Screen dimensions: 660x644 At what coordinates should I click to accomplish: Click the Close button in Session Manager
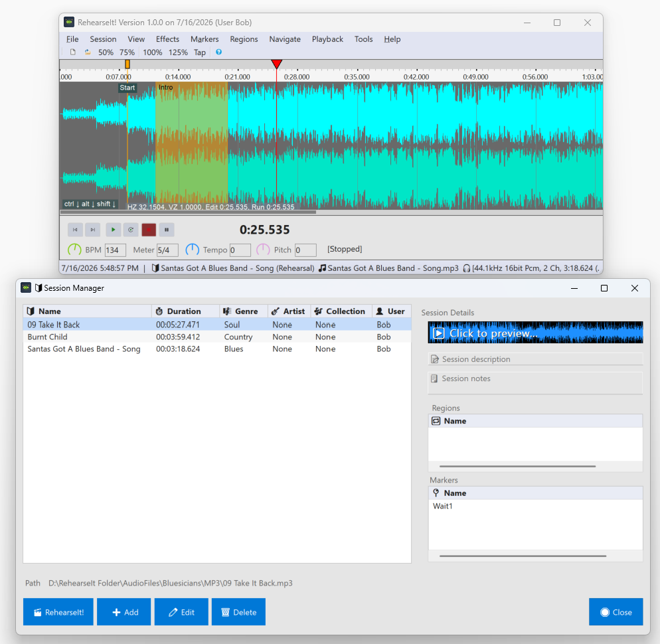click(616, 612)
